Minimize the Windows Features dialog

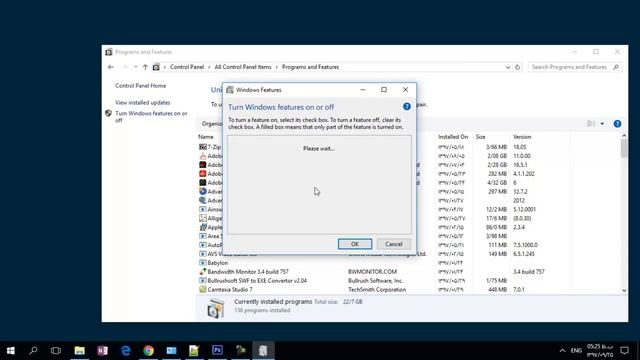click(363, 90)
